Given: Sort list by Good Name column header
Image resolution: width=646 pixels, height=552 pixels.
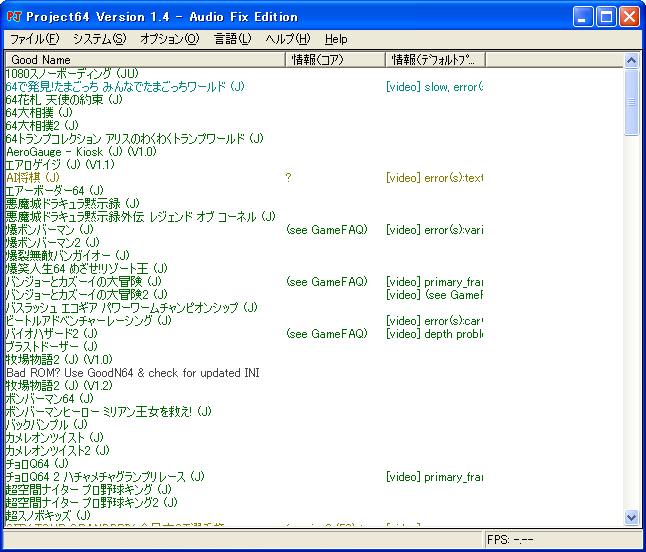Looking at the screenshot, I should [x=144, y=60].
